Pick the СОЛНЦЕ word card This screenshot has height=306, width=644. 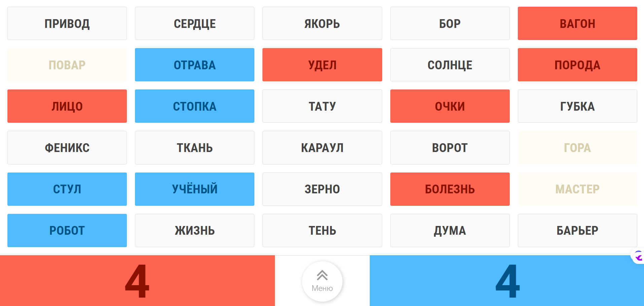pos(450,65)
